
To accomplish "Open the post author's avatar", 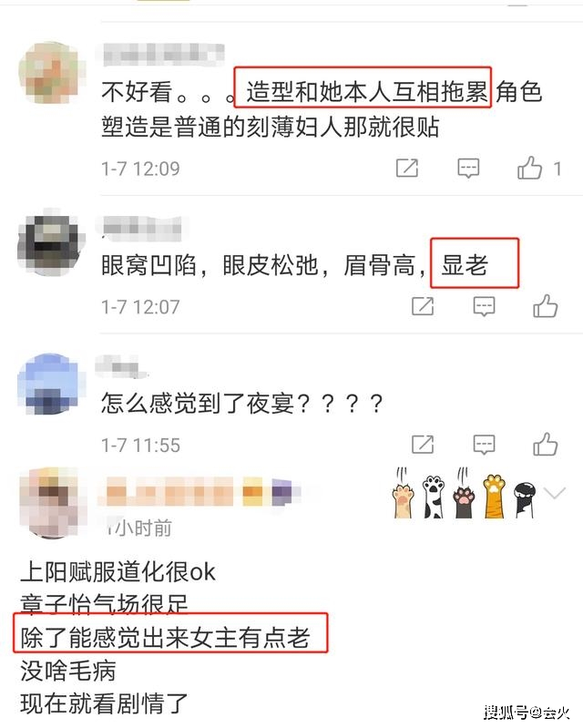I will (53, 502).
